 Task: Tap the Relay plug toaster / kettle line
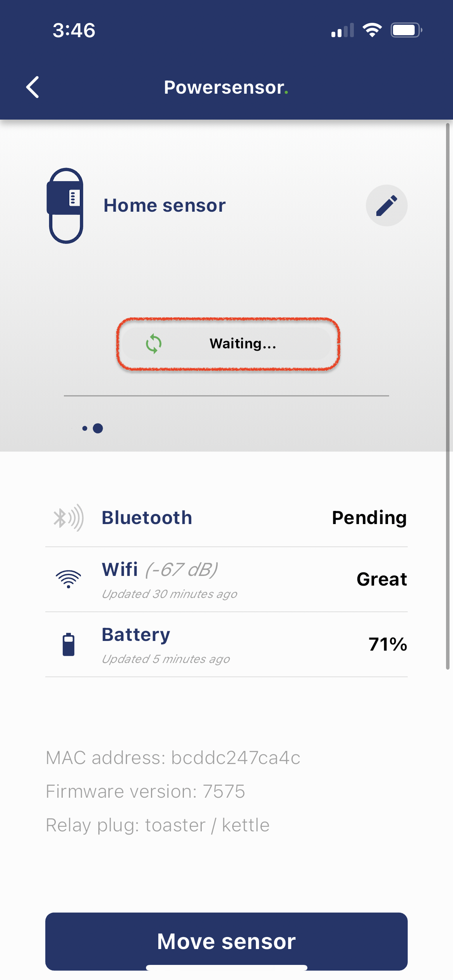158,825
